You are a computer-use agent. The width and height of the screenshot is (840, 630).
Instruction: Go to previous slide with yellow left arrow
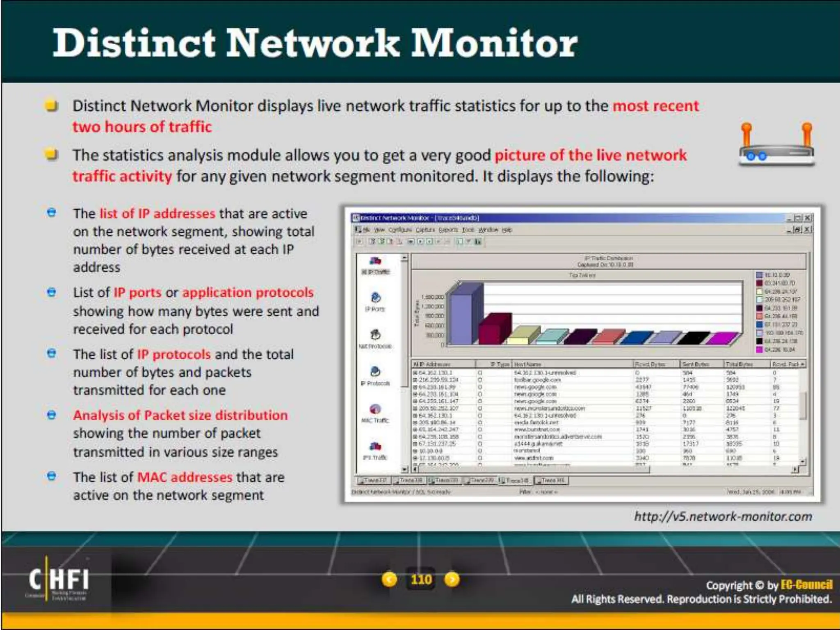click(389, 580)
